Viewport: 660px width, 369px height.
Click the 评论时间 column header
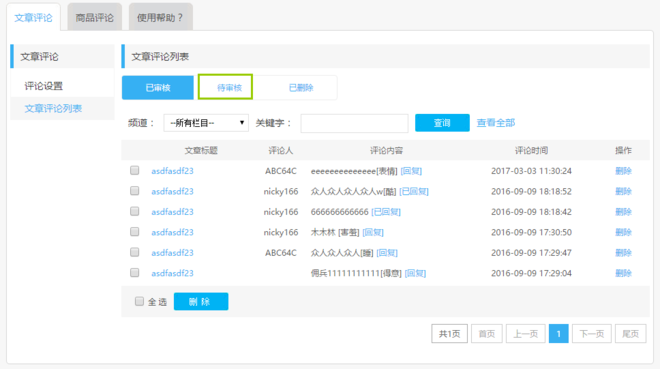(x=531, y=150)
